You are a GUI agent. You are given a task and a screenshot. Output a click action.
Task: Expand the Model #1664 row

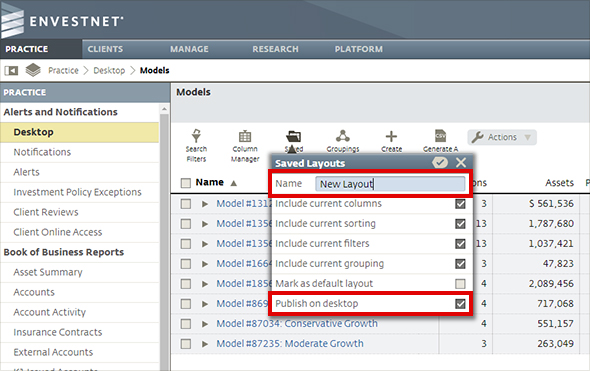(x=205, y=264)
